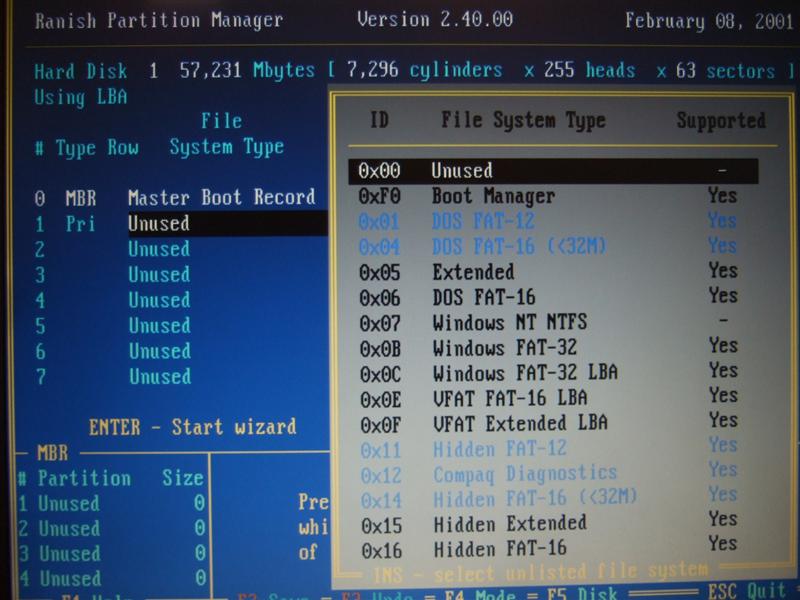Click Yes in the Boot Manager row
This screenshot has width=800, height=600.
tap(722, 195)
